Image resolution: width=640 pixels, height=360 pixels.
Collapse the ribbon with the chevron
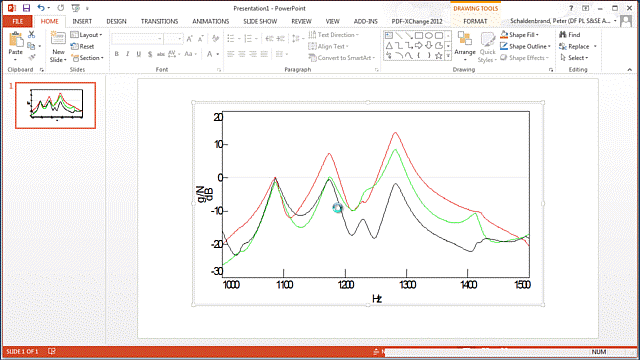pyautogui.click(x=629, y=69)
